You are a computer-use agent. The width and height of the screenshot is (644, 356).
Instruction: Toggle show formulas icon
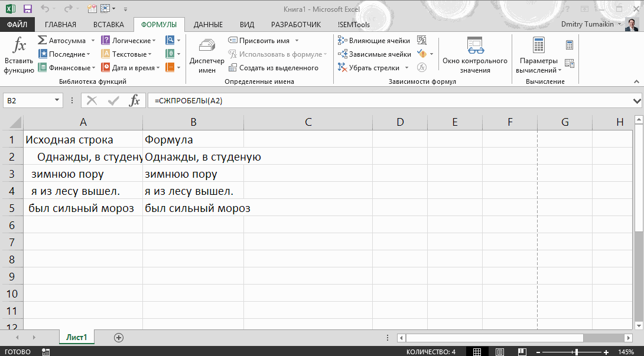[x=422, y=40]
